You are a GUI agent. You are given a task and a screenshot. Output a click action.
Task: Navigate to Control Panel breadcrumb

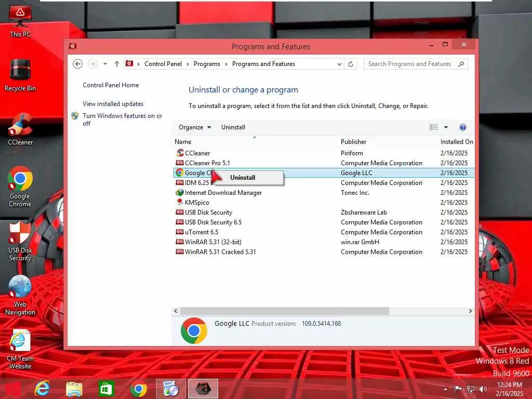[x=163, y=64]
